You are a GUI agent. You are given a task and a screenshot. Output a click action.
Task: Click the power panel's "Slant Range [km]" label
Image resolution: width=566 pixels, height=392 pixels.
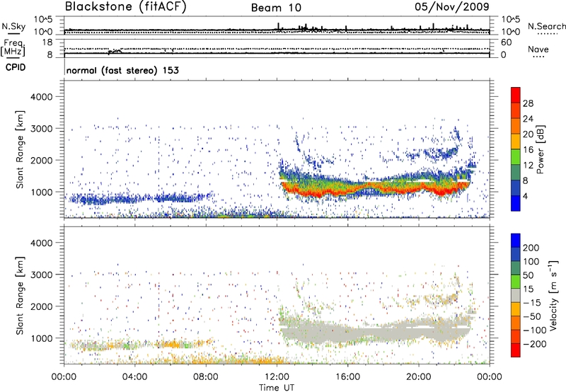[x=20, y=149]
